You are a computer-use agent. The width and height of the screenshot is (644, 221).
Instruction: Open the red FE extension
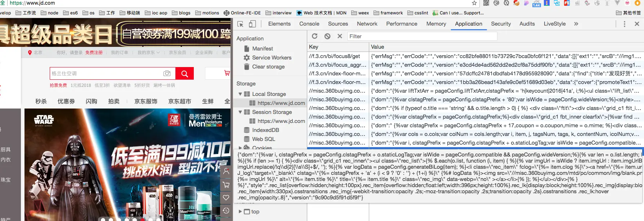tap(567, 3)
